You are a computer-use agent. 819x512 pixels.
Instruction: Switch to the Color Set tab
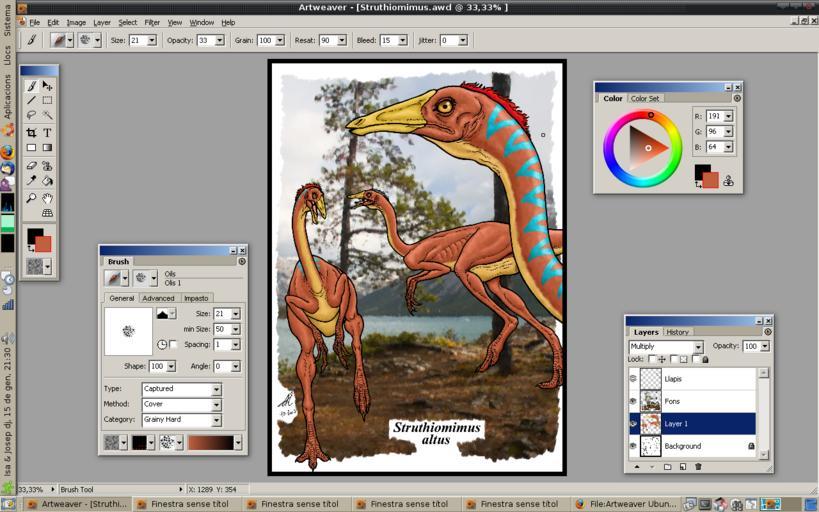pos(645,99)
